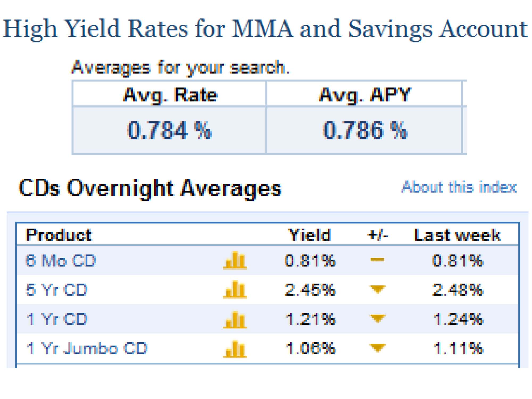The image size is (532, 399).
Task: Click the Product column header
Action: coord(59,235)
